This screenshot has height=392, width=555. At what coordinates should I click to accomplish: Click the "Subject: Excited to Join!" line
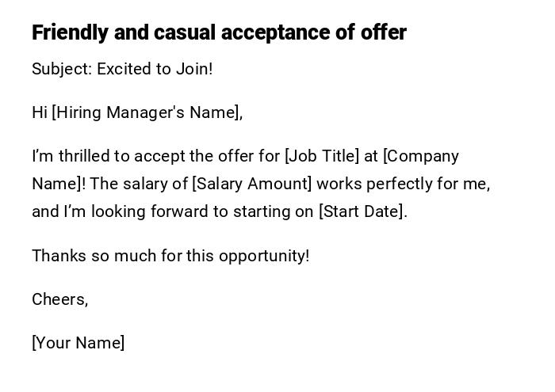(x=122, y=69)
